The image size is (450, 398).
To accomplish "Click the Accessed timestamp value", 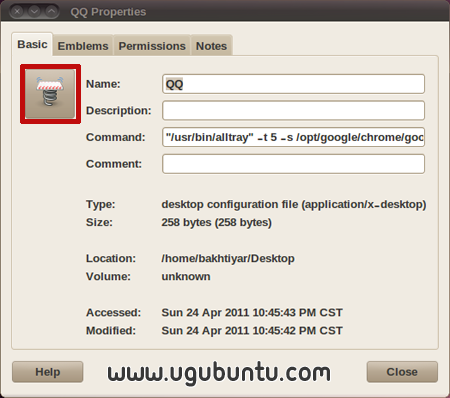I will point(252,313).
